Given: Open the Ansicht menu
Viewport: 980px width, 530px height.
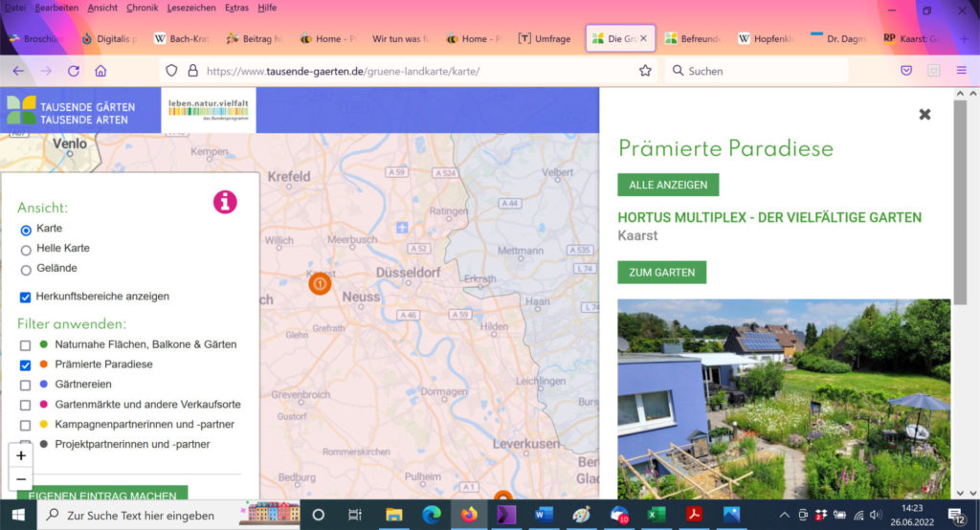Looking at the screenshot, I should click(x=101, y=8).
